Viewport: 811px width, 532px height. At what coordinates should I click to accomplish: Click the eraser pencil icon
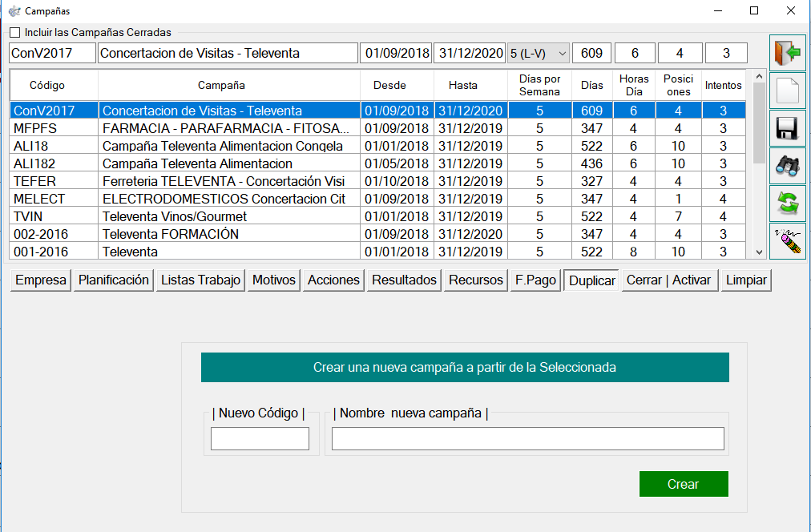(787, 241)
